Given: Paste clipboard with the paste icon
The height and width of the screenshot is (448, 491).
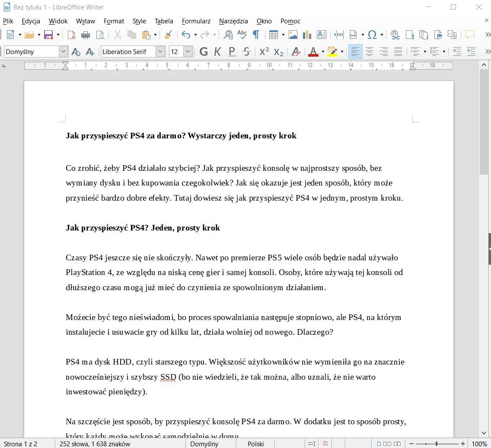Looking at the screenshot, I should [x=146, y=35].
